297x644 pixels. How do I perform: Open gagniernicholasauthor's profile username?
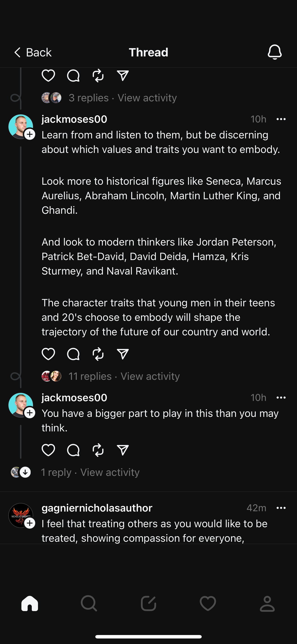tap(97, 508)
